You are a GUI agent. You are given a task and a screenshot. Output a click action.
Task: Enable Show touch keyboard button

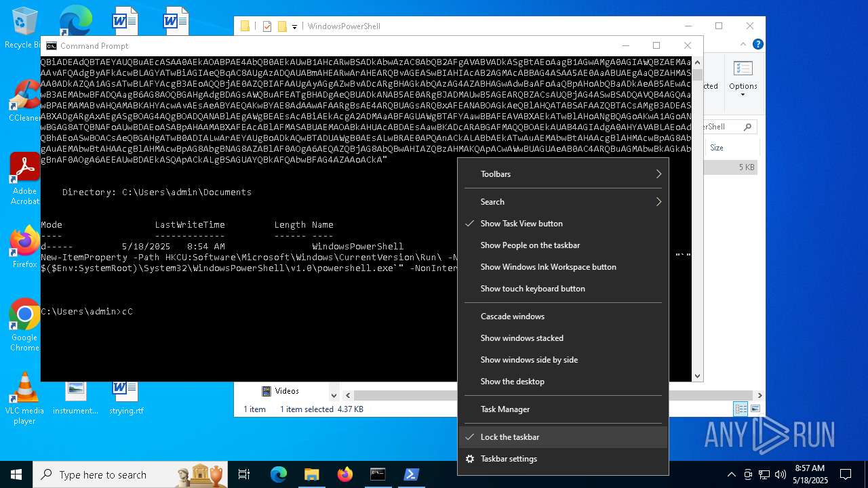pyautogui.click(x=563, y=289)
